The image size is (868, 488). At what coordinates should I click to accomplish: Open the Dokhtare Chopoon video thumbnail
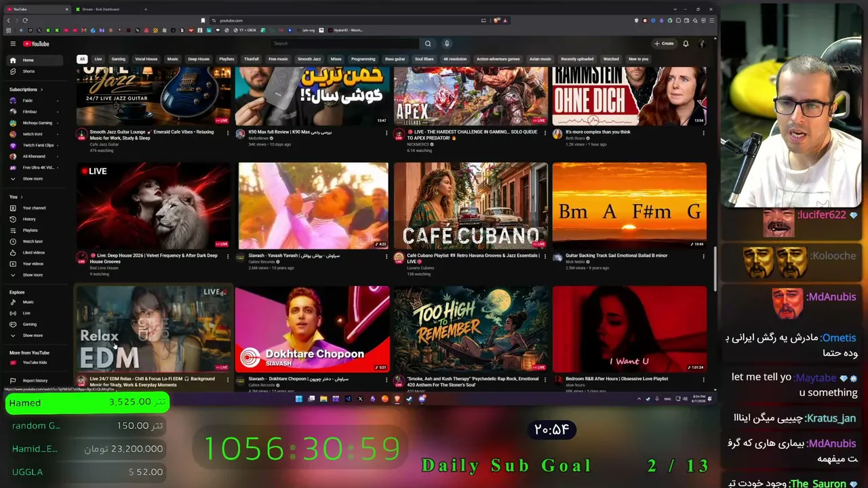coord(313,329)
